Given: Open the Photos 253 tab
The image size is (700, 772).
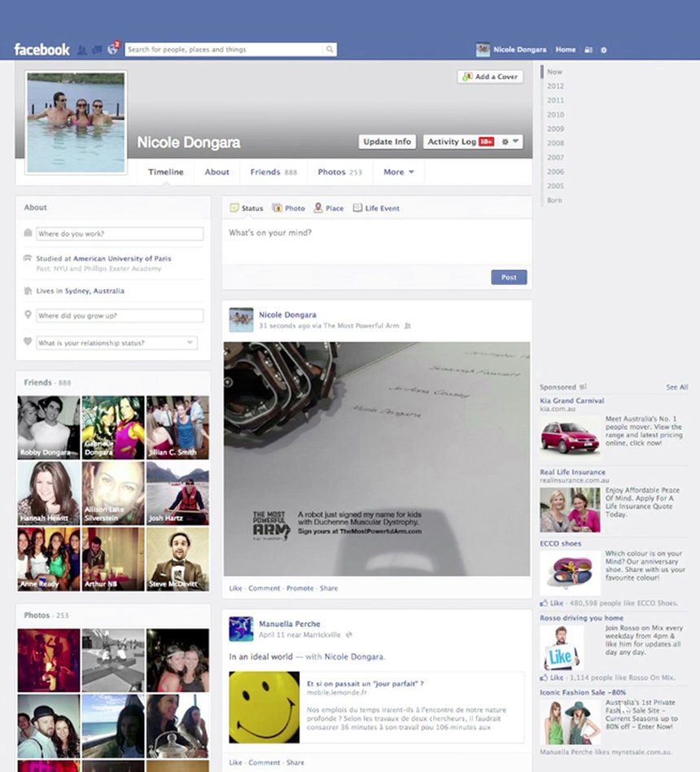Looking at the screenshot, I should 339,172.
